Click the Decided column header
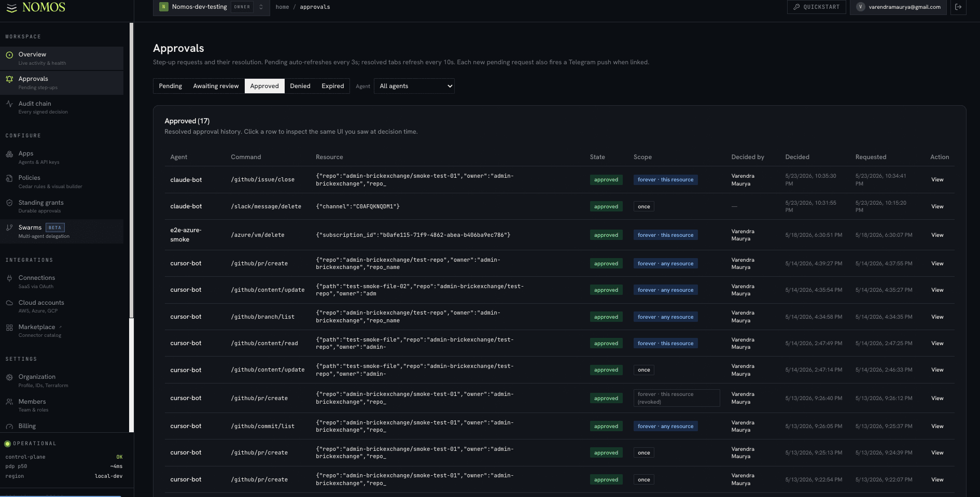This screenshot has width=980, height=497. [797, 157]
